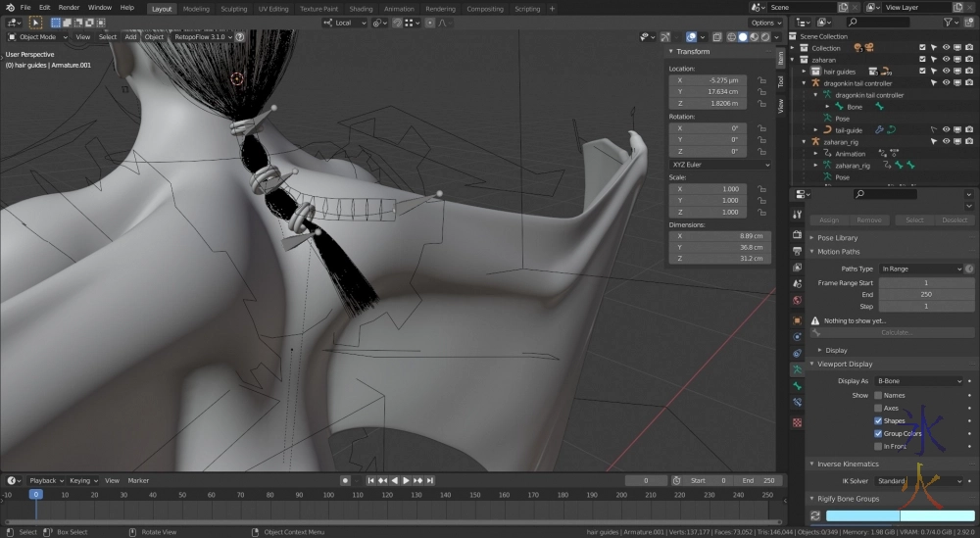Image resolution: width=980 pixels, height=538 pixels.
Task: Open the Texture properties tab (checker icon)
Action: (x=798, y=422)
